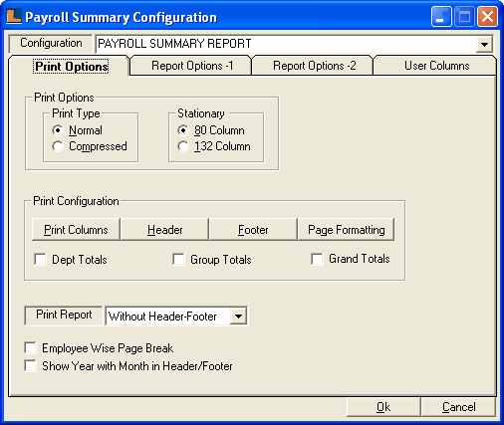The width and height of the screenshot is (504, 425).
Task: Click the Page Formatting button
Action: (347, 230)
